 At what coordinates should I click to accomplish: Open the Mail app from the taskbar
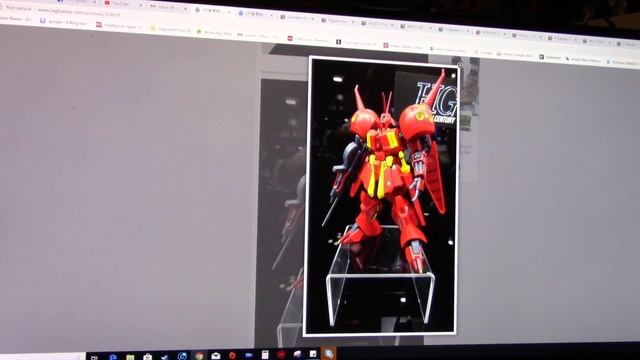(x=216, y=356)
